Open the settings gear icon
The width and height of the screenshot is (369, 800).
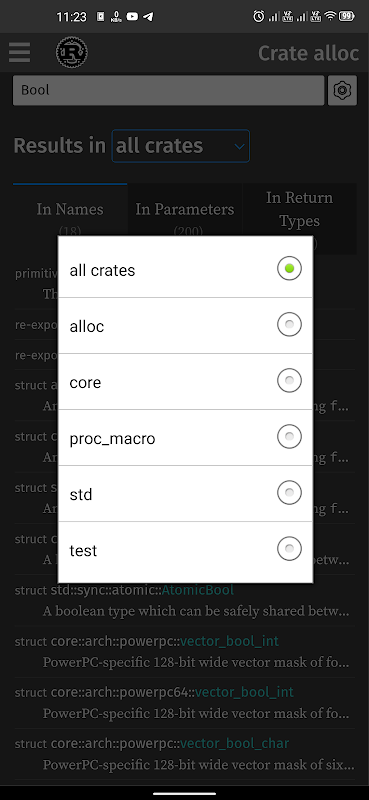tap(342, 90)
